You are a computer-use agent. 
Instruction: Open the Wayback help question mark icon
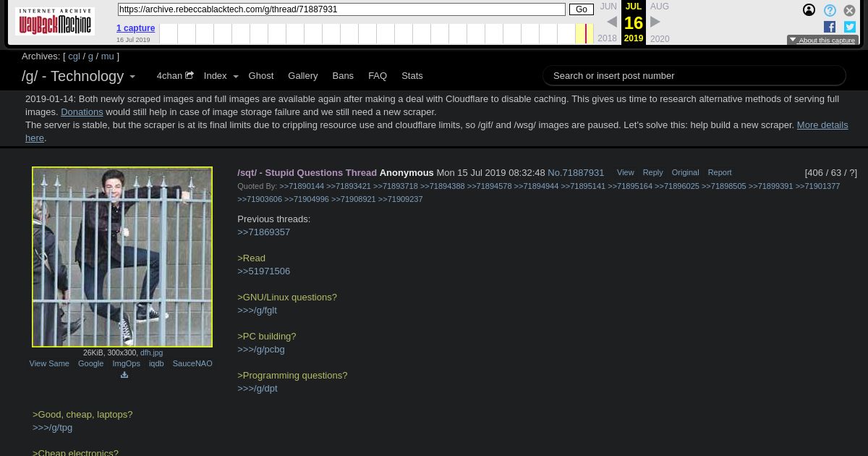tap(830, 10)
